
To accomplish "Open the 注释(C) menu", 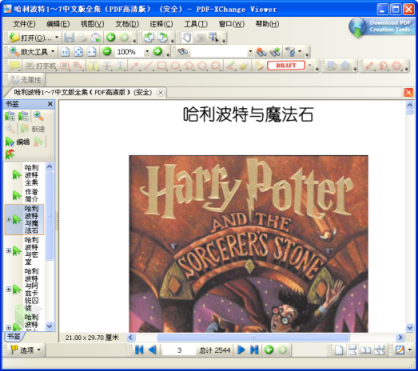I will coord(161,24).
